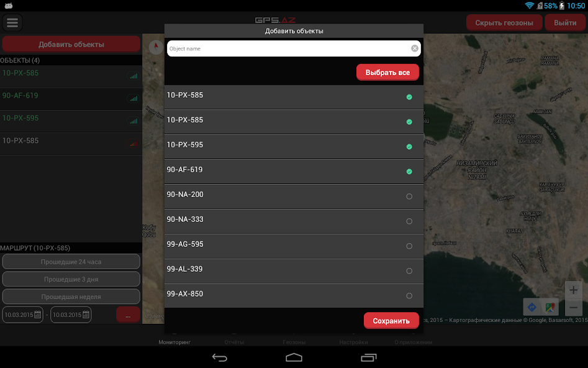Open the hamburger menu icon
Viewport: 588px width, 368px height.
12,23
